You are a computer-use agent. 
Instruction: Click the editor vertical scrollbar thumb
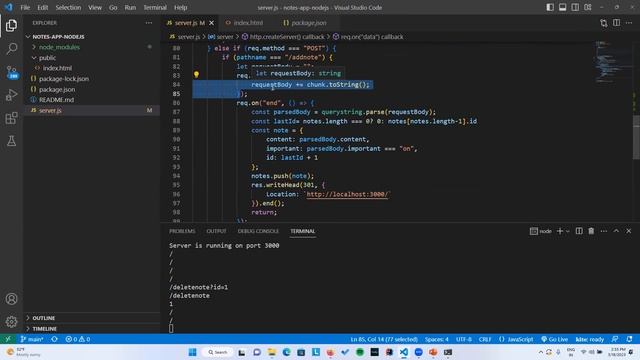(636, 138)
